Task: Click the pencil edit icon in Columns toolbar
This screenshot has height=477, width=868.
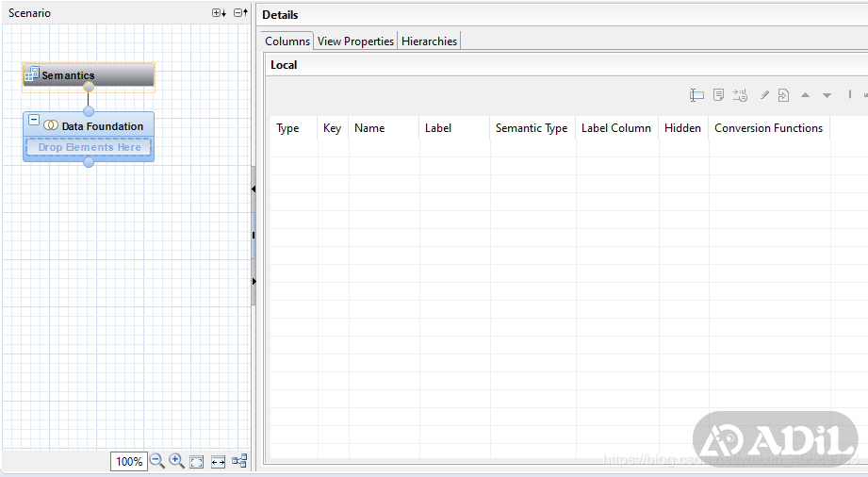Action: 764,95
